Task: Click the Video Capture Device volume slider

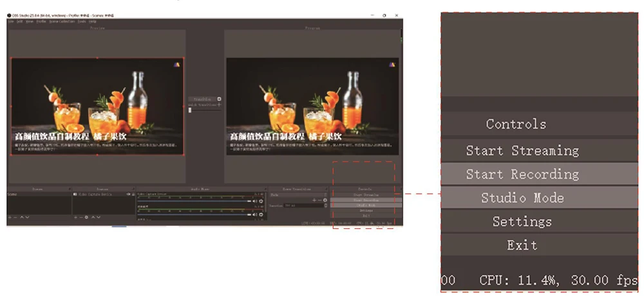Action: coord(193,201)
